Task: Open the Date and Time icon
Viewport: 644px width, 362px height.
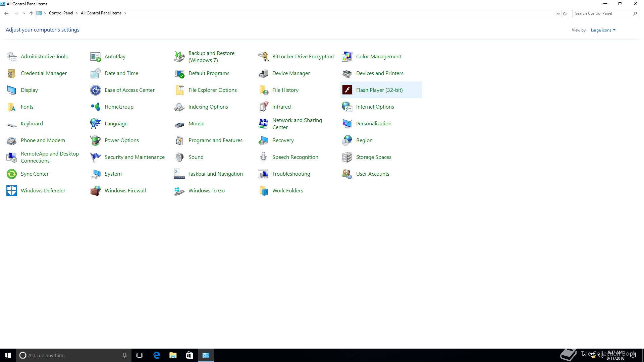Action: tap(96, 73)
